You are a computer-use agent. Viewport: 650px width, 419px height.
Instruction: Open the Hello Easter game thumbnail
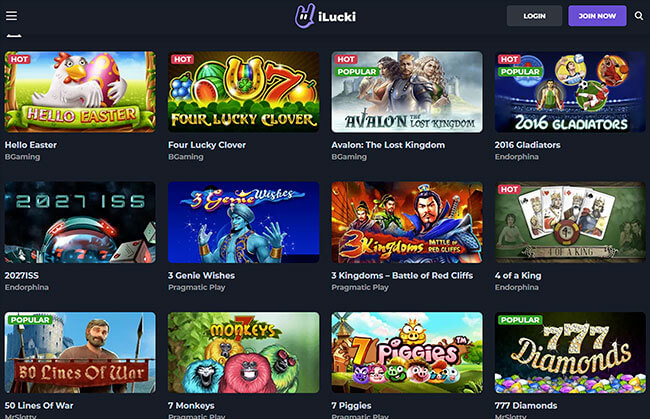[x=80, y=92]
